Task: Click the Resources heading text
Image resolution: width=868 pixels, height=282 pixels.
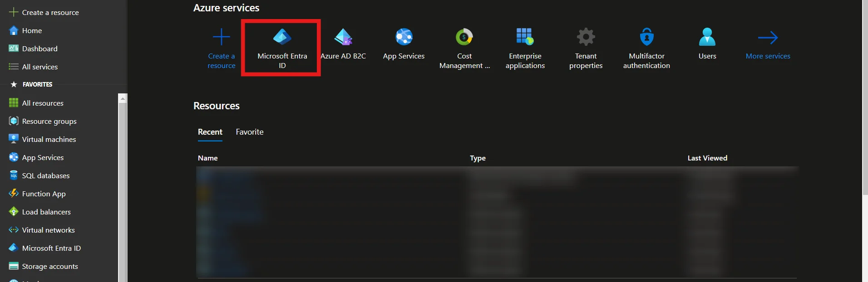Action: point(217,106)
